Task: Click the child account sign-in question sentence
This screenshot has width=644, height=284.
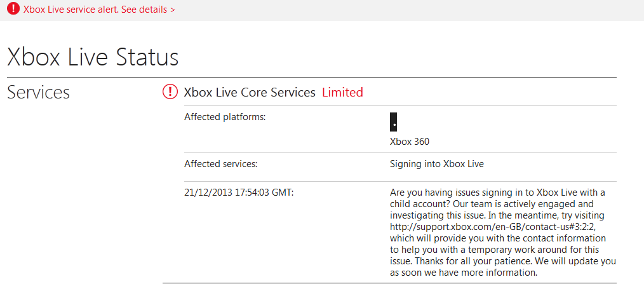Action: pos(497,193)
